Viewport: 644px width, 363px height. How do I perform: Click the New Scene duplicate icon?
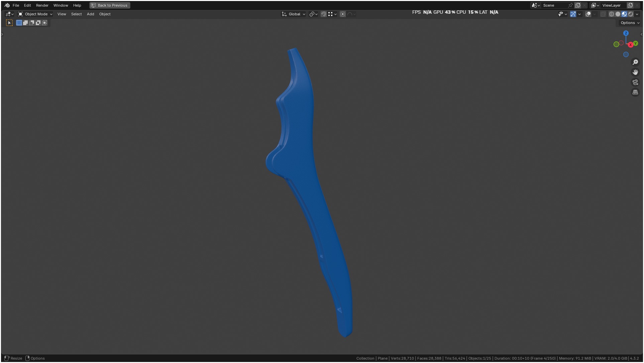tap(578, 5)
